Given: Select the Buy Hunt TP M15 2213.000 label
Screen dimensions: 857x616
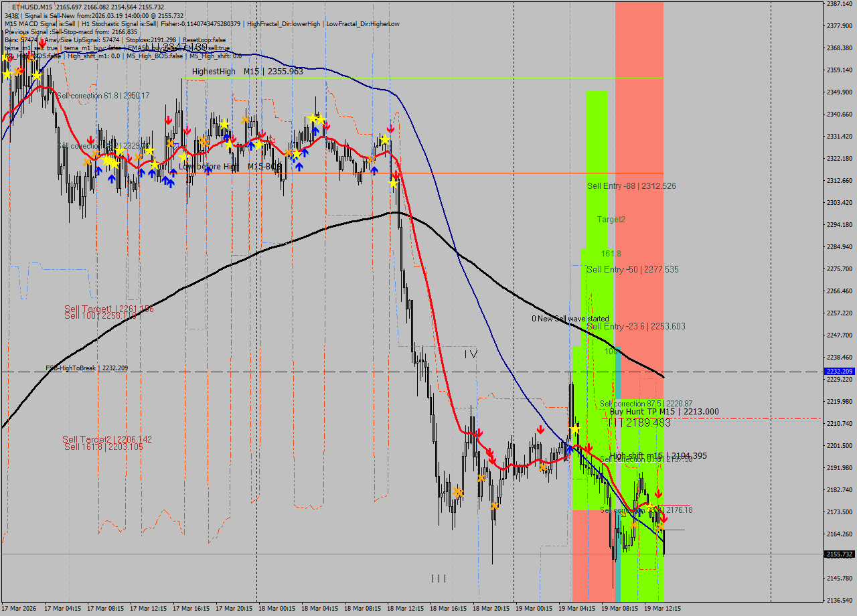Looking at the screenshot, I should (x=664, y=412).
